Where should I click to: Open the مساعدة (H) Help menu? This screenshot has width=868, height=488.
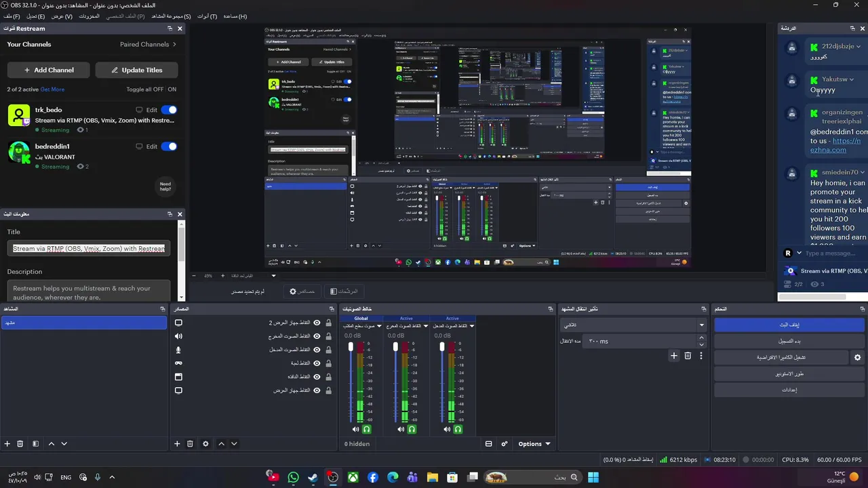pos(235,16)
